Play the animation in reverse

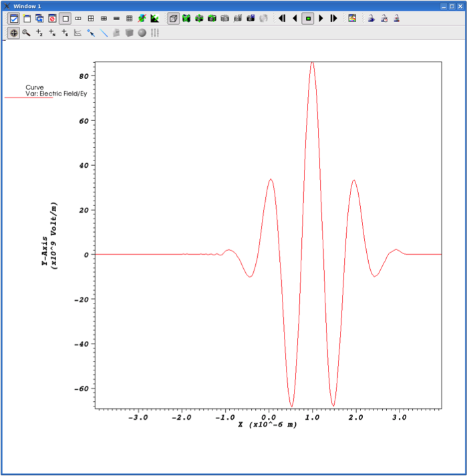[295, 19]
